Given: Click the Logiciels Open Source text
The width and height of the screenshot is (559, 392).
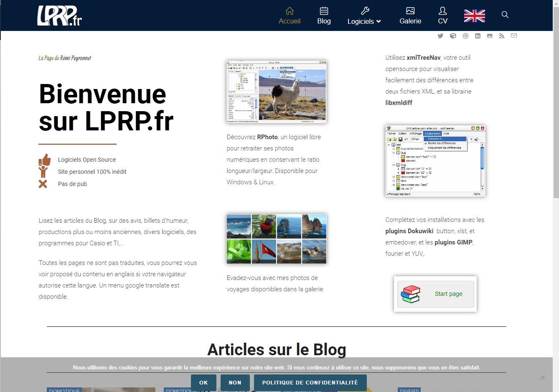Looking at the screenshot, I should coord(87,160).
